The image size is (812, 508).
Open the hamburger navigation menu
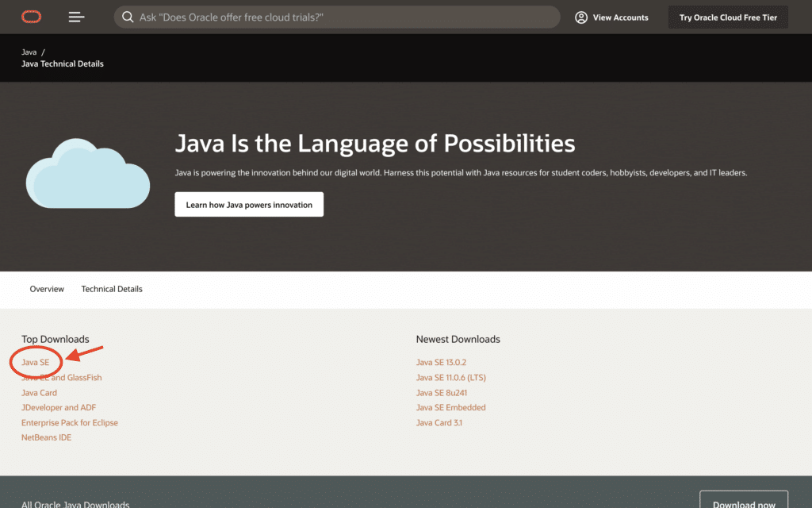(76, 17)
